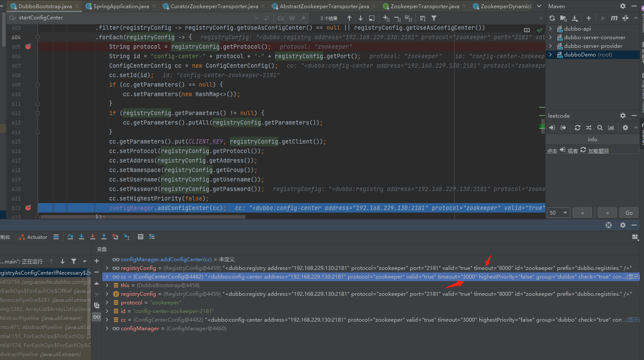Click the filter search results funnel icon
Viewport: 644px width, 360px height.
click(434, 18)
